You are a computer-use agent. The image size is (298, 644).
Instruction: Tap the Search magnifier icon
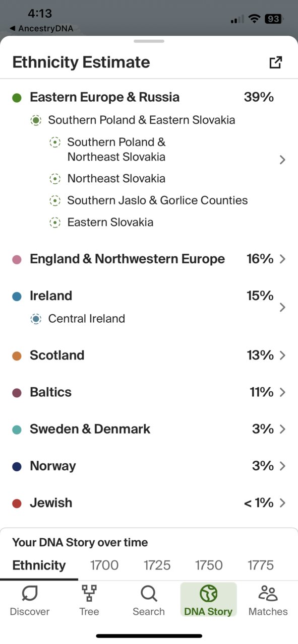pyautogui.click(x=149, y=594)
